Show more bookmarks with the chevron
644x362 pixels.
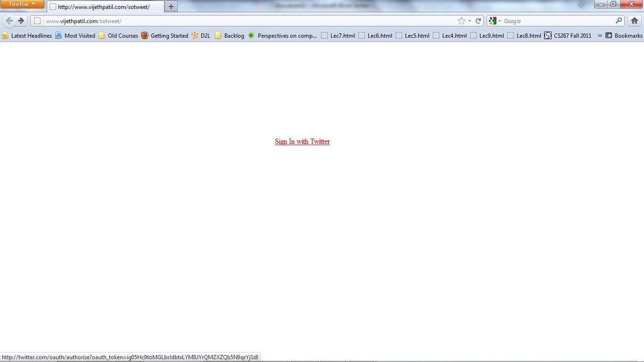tap(600, 35)
